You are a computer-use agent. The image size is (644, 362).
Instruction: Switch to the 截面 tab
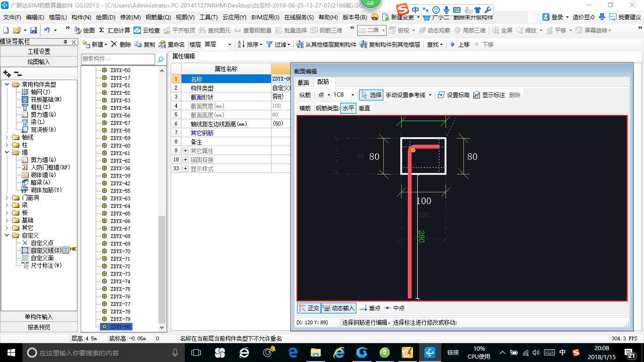coord(303,82)
